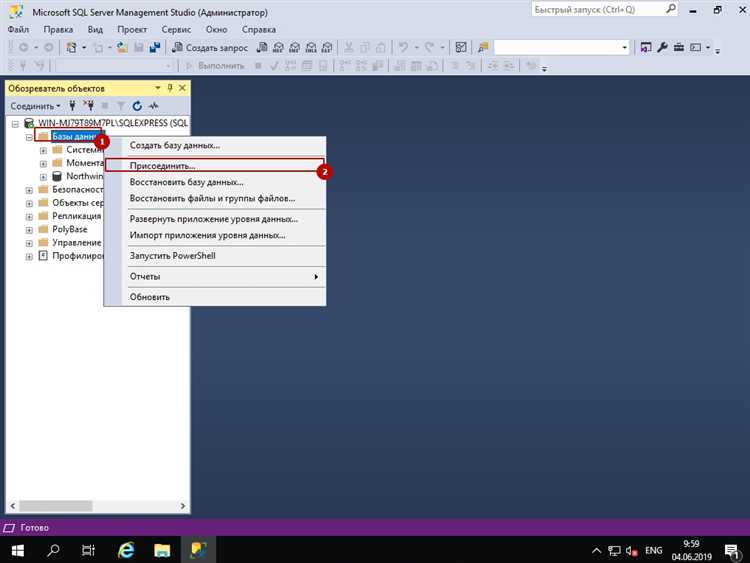750x563 pixels.
Task: Open the Сервис menu in the menu bar
Action: (x=177, y=29)
